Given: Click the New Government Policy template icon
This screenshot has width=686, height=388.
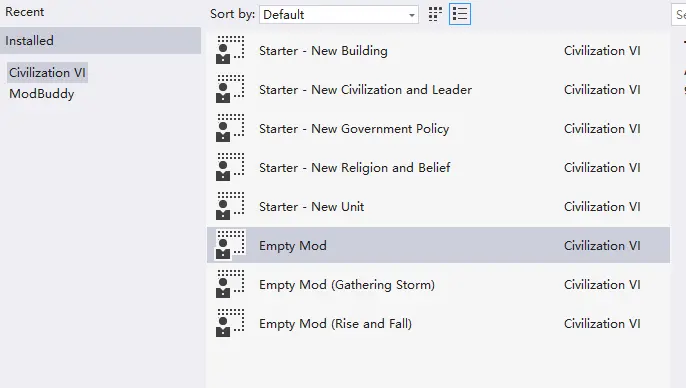Looking at the screenshot, I should pyautogui.click(x=230, y=128).
